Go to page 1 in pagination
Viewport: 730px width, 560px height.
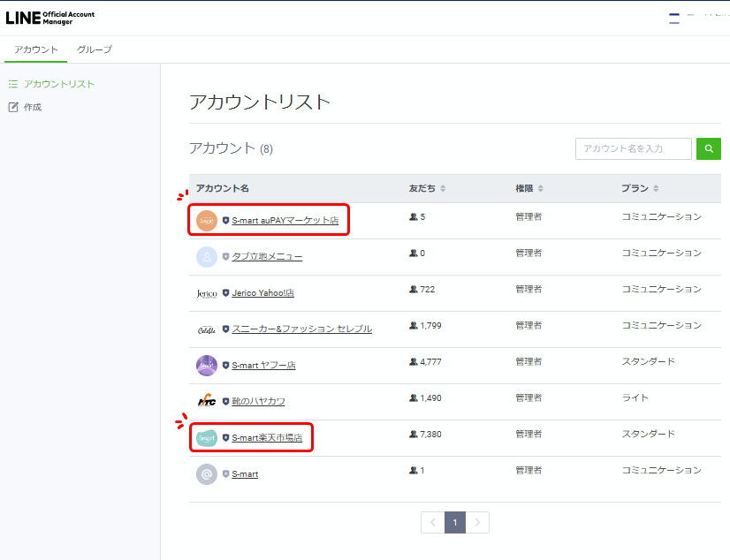point(454,522)
